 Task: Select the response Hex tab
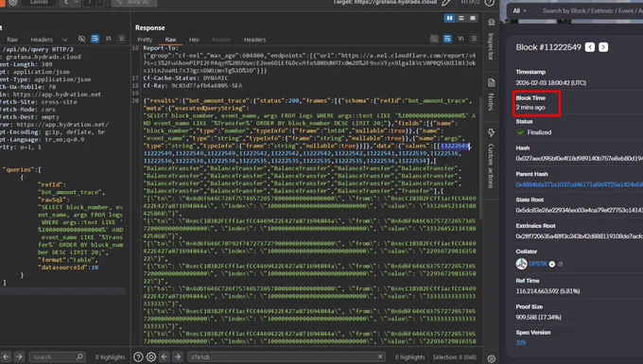pos(194,40)
